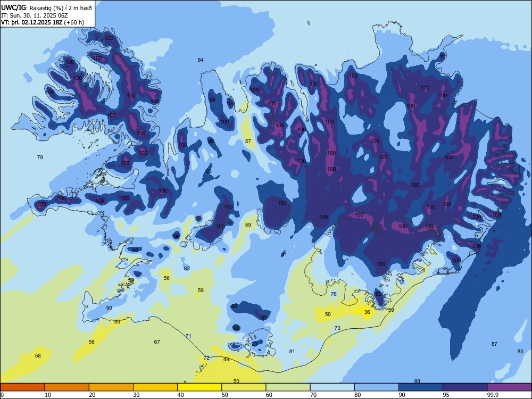532x399 pixels.
Task: Click the humidity value 84 over the northern sea
Action: point(201,60)
